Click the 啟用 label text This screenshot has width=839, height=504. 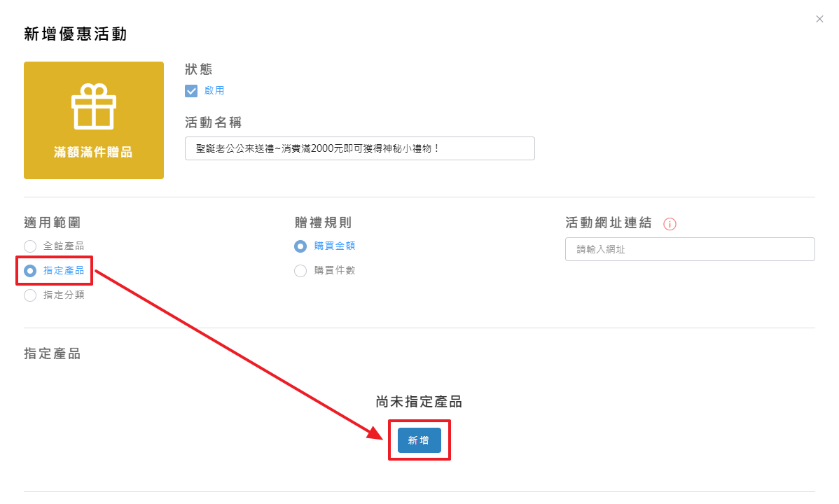coord(214,91)
